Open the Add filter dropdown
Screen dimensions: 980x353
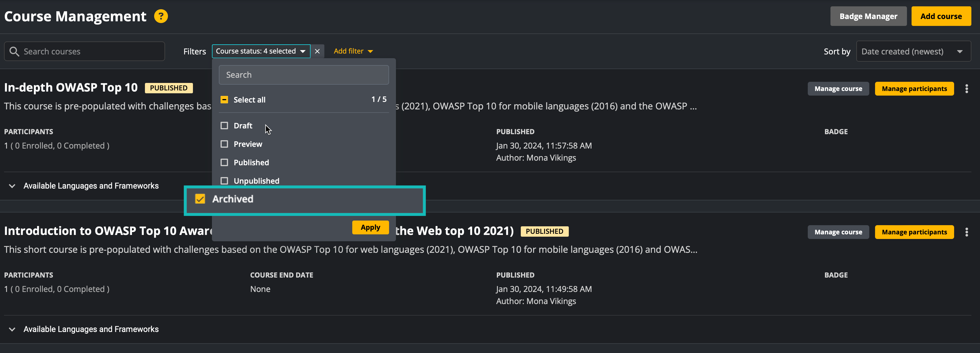[353, 51]
